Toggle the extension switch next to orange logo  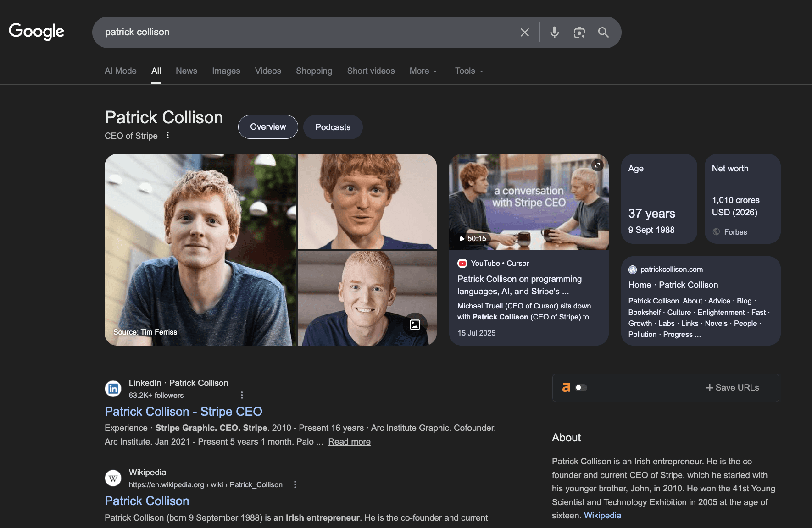coord(581,388)
